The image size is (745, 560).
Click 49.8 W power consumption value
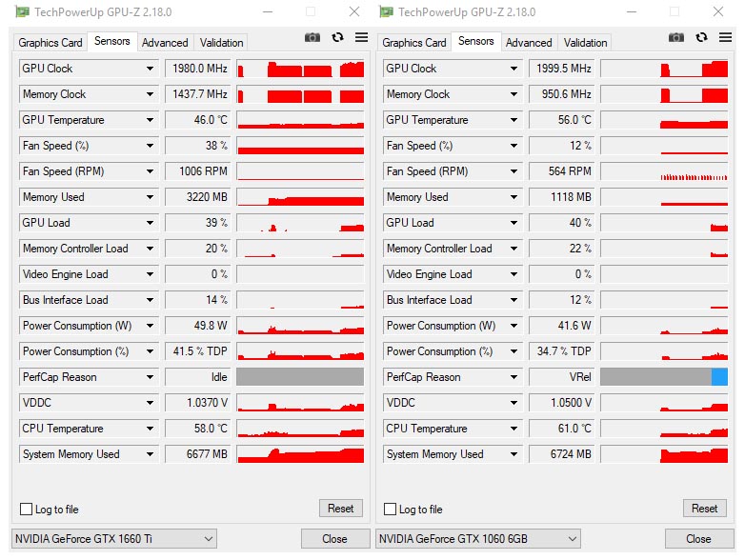197,326
